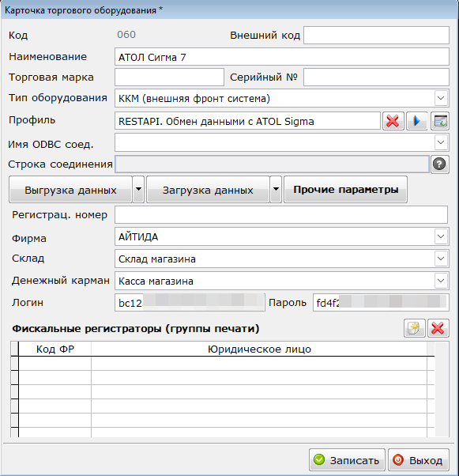Clear the profile with red X icon

click(x=393, y=121)
